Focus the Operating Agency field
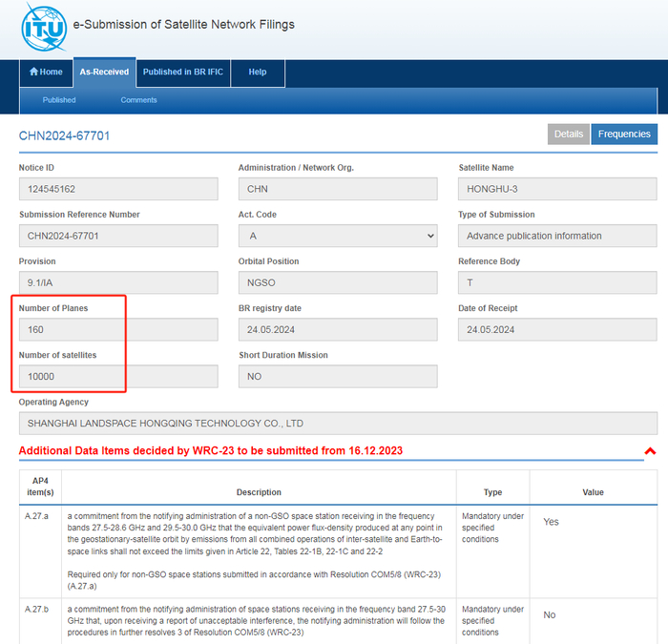This screenshot has width=668, height=644. click(338, 424)
